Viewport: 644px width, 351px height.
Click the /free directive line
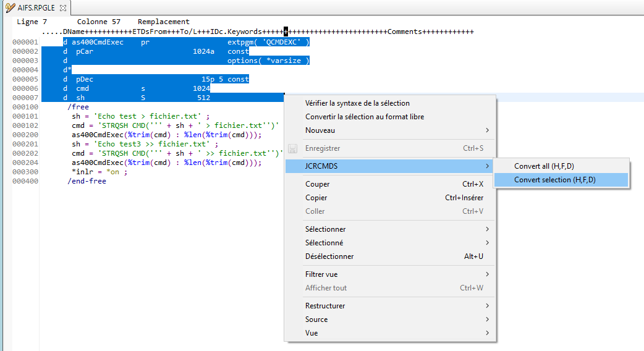point(78,107)
